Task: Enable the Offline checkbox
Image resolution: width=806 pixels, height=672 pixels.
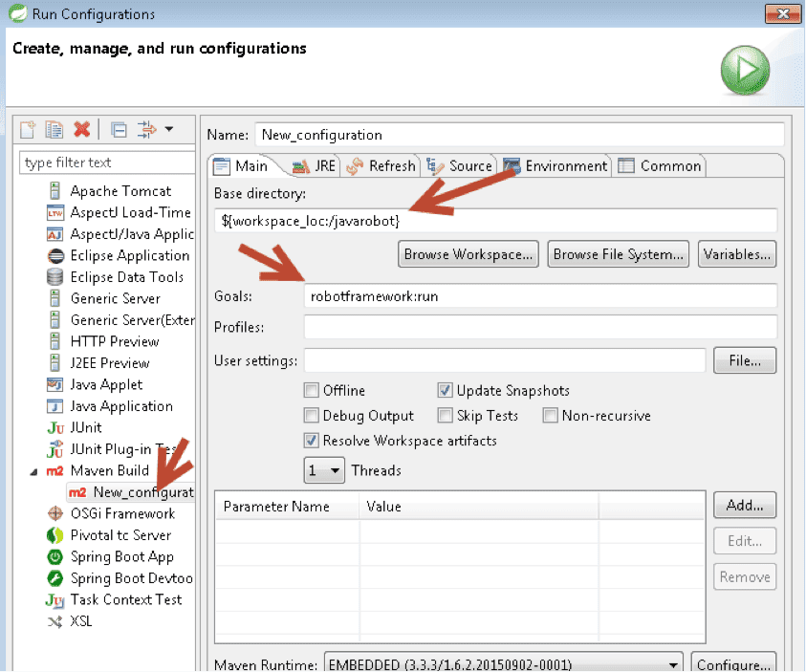Action: click(x=312, y=390)
